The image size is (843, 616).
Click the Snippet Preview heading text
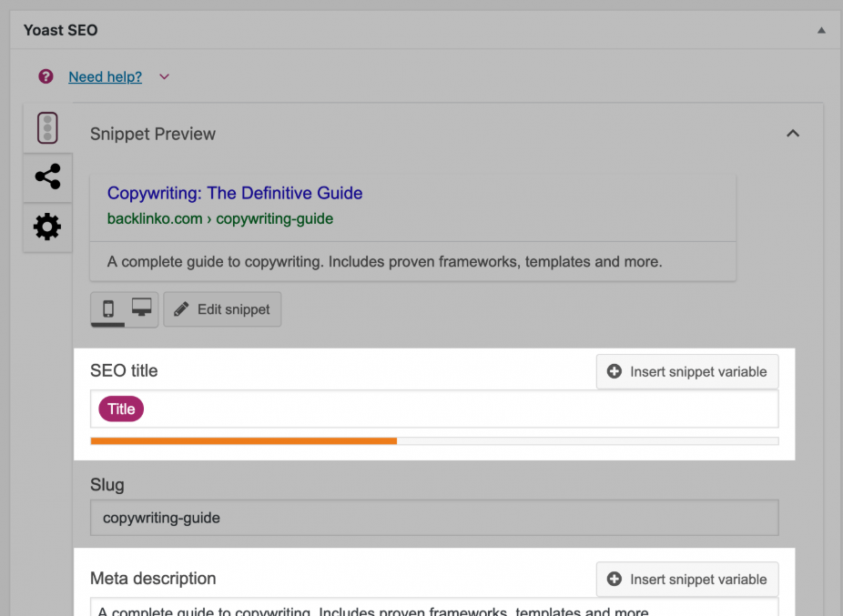click(153, 134)
